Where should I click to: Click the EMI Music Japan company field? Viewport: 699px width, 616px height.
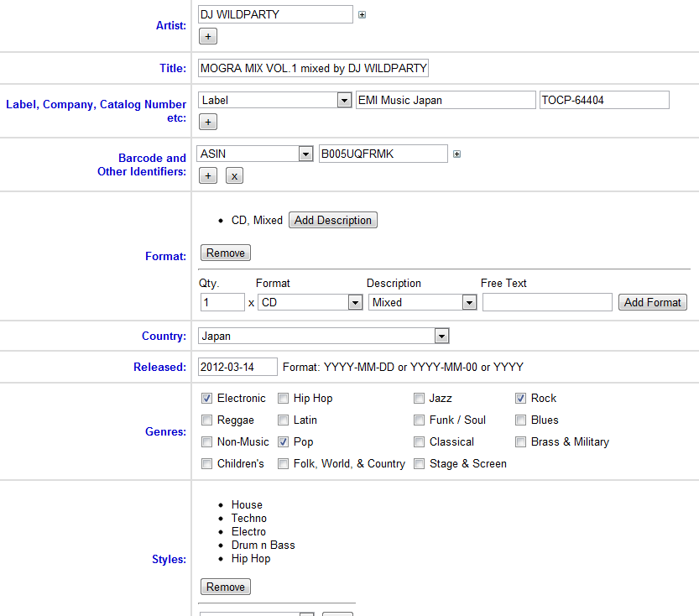(446, 101)
